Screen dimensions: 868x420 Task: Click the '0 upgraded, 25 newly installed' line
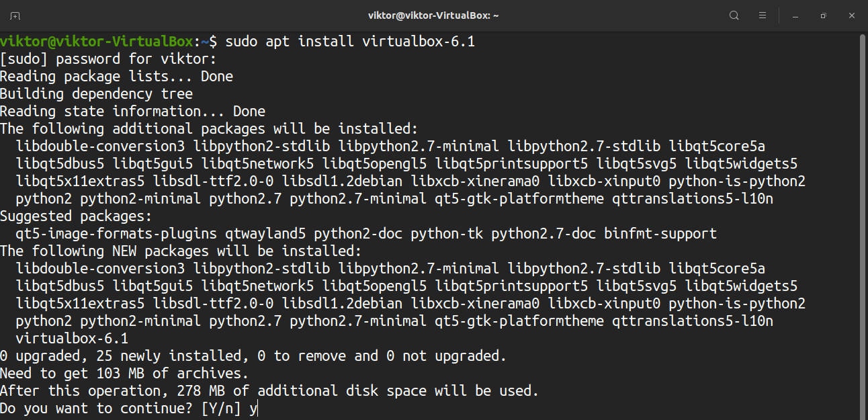(x=253, y=356)
